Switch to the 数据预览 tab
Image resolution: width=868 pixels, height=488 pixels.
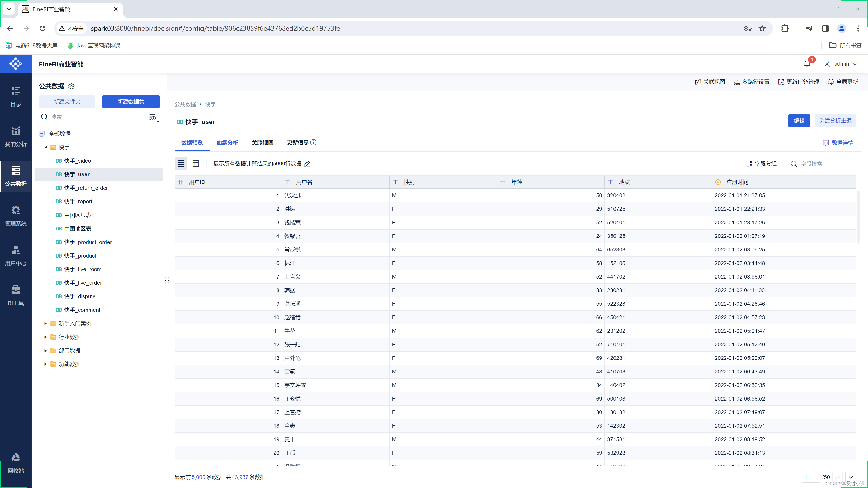pos(192,143)
